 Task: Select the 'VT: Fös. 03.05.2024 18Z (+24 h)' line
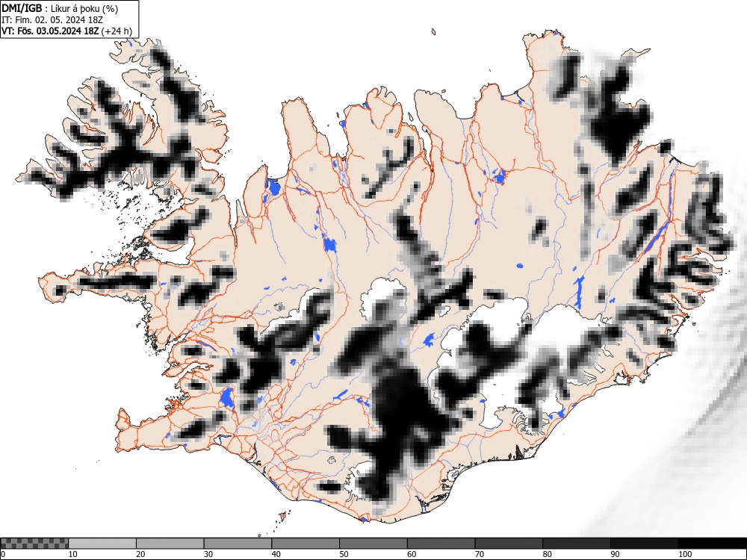point(66,31)
